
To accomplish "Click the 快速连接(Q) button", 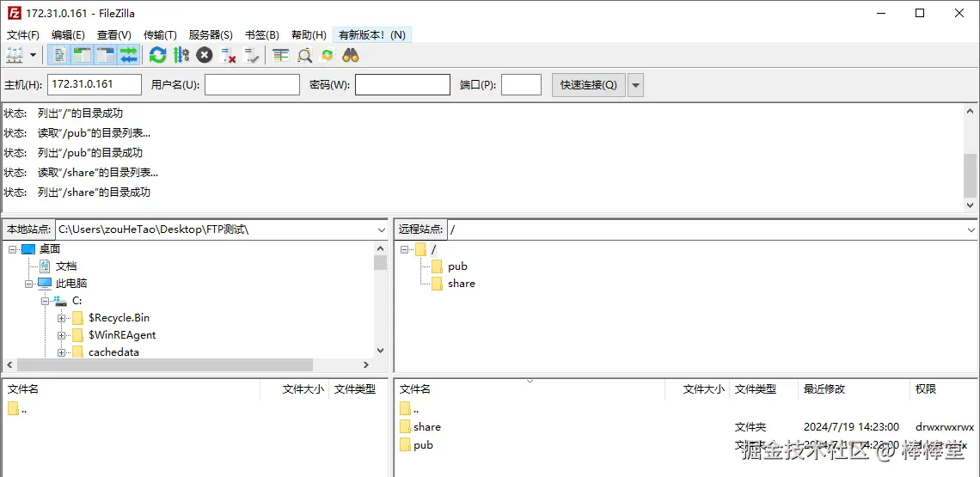I will 589,85.
